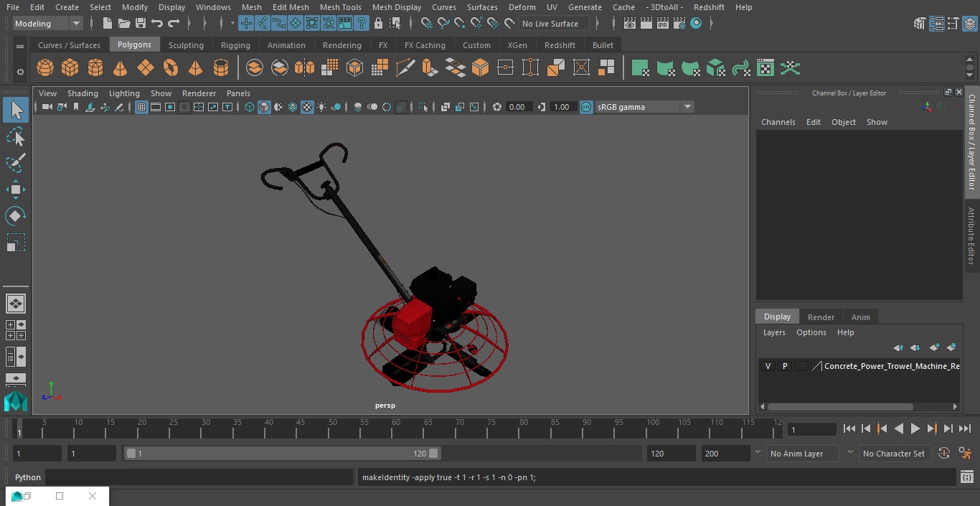Click the current frame input field
Screen dimensions: 980x506
(811, 429)
